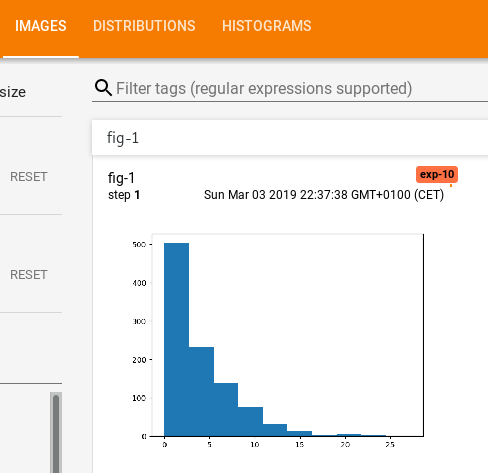Click the step 1 label
Viewport: 488px width, 473px height.
point(124,195)
